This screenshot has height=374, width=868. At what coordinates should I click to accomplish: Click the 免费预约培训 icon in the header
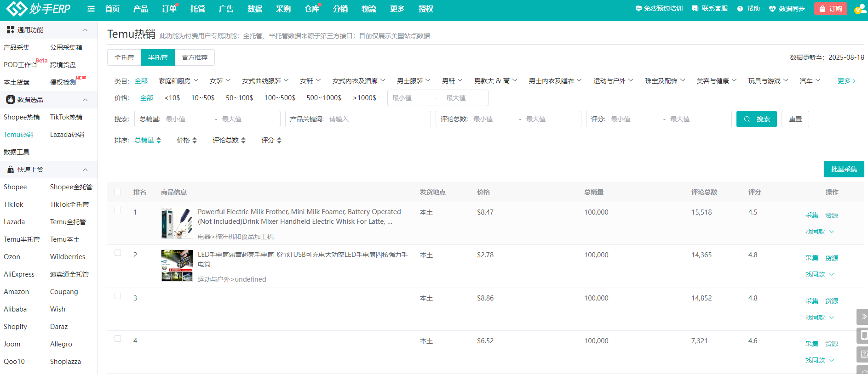point(638,9)
